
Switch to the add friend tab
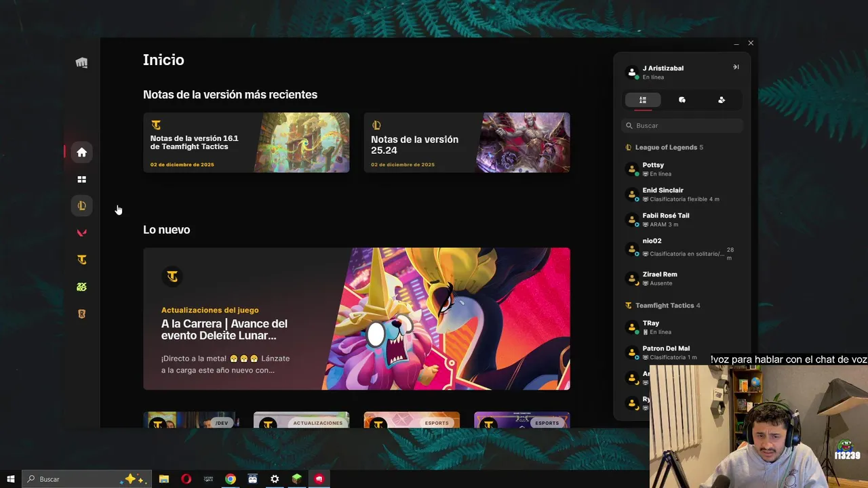pos(722,100)
